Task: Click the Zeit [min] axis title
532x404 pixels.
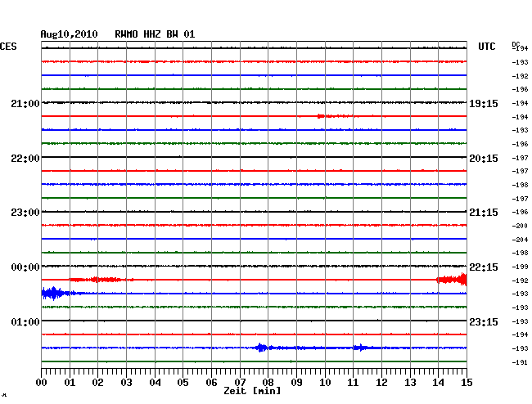Action: coord(252,391)
